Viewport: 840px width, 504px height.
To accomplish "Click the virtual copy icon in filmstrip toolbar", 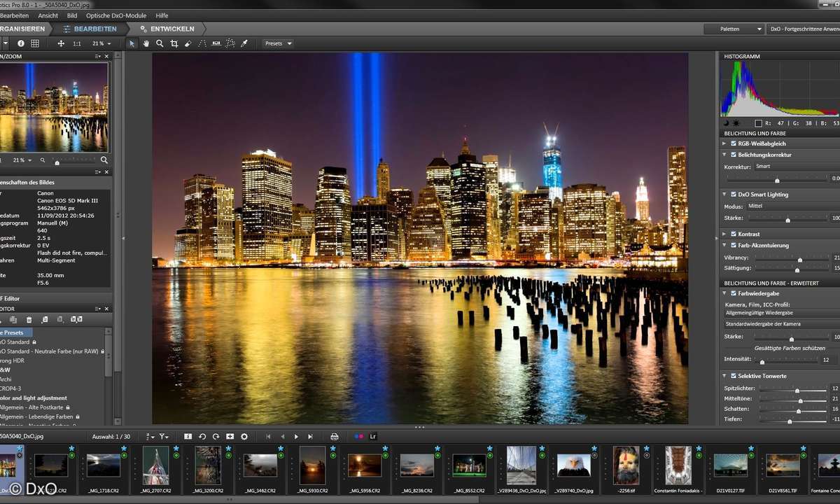I will pos(230,436).
